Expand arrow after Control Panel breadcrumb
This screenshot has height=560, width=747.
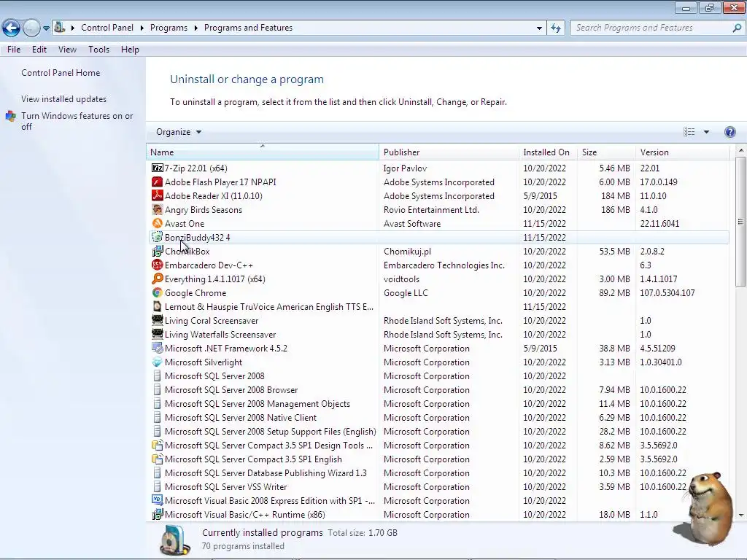pos(142,28)
